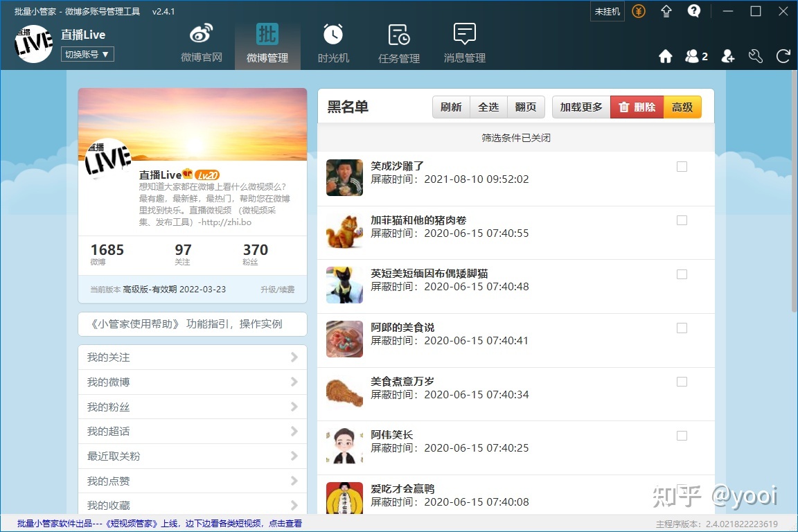The image size is (798, 532).
Task: Expand the 我的粉丝 menu row
Action: click(193, 407)
